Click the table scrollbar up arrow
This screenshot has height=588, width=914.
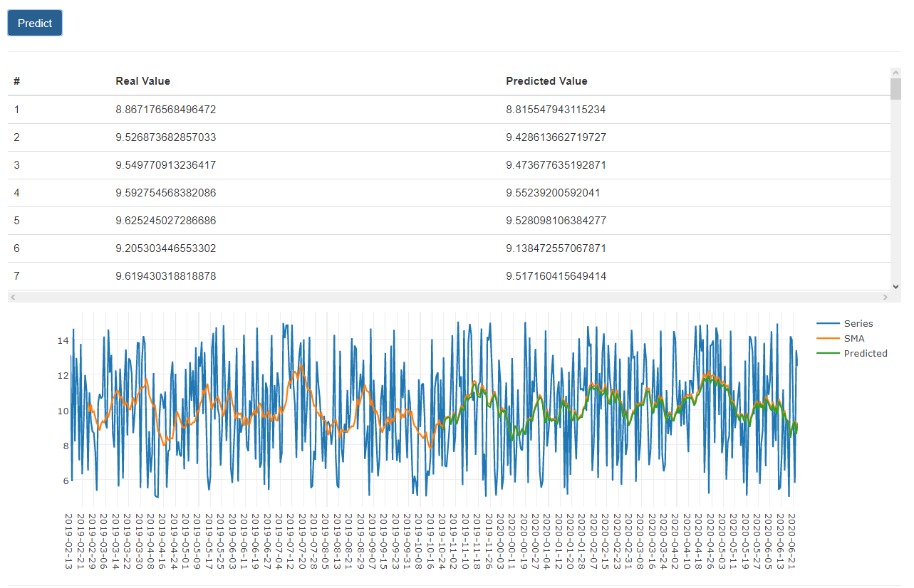[895, 73]
